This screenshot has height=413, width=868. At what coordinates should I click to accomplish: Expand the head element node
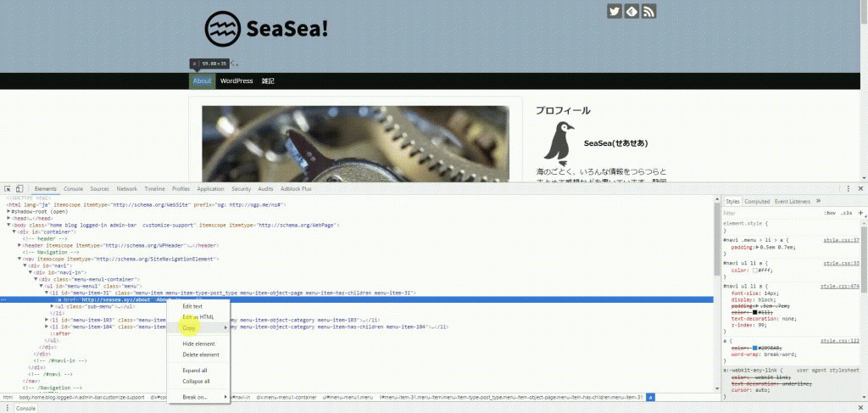8,218
